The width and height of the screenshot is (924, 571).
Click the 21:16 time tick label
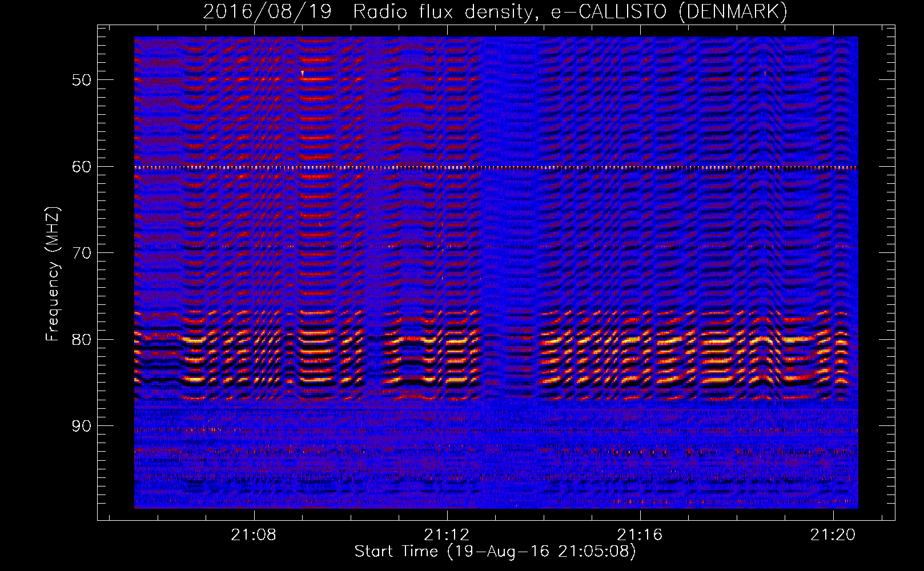pos(640,534)
